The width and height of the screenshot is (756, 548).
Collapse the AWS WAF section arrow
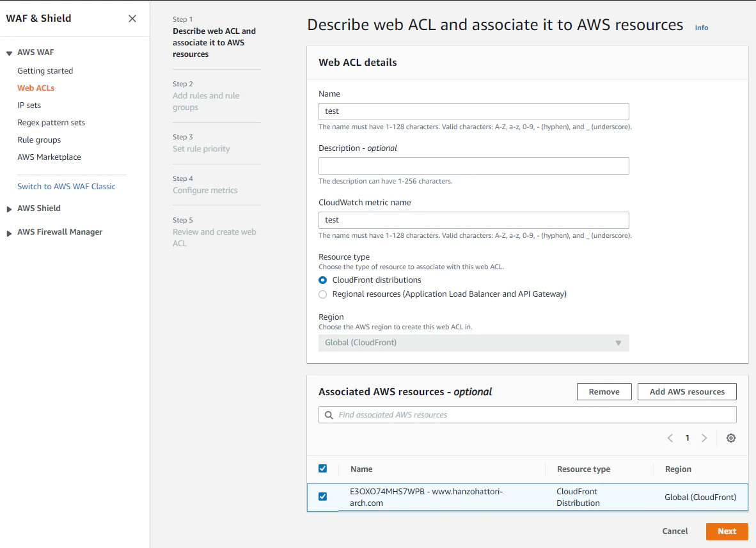(x=10, y=53)
